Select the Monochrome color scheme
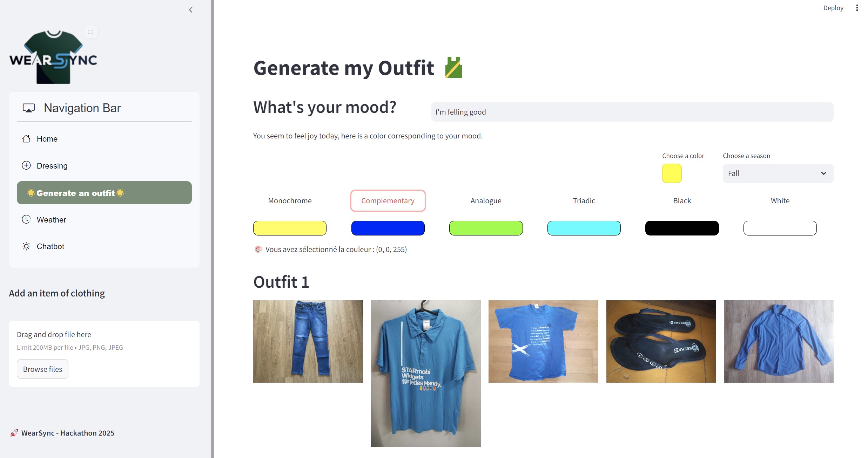This screenshot has width=868, height=458. point(290,201)
